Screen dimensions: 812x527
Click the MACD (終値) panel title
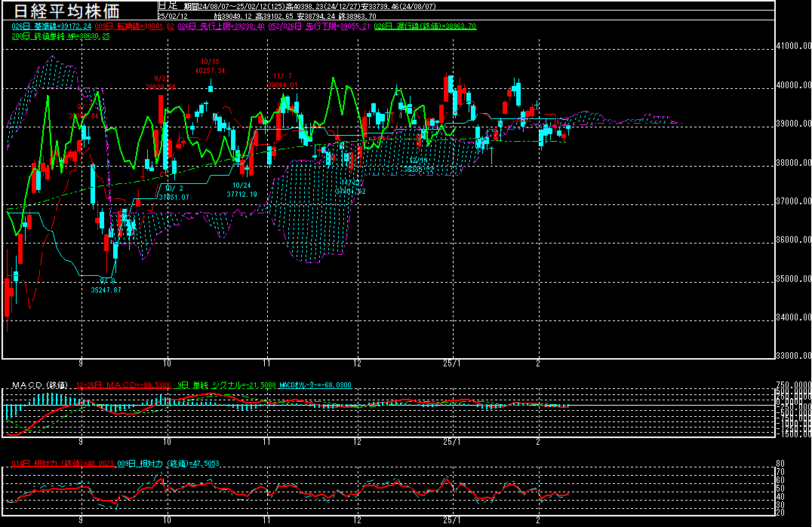[40, 385]
